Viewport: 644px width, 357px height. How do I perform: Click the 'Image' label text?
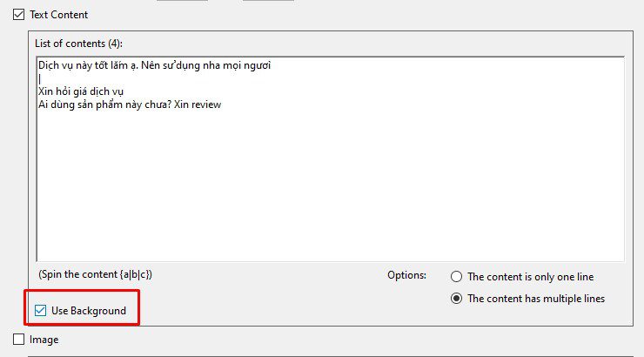[x=44, y=340]
